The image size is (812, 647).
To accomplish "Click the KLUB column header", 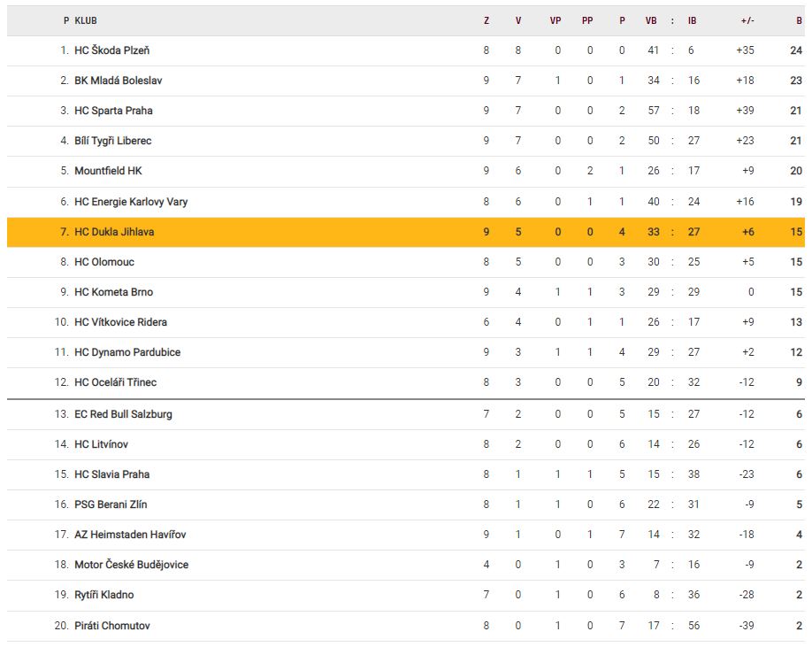I will (x=86, y=20).
